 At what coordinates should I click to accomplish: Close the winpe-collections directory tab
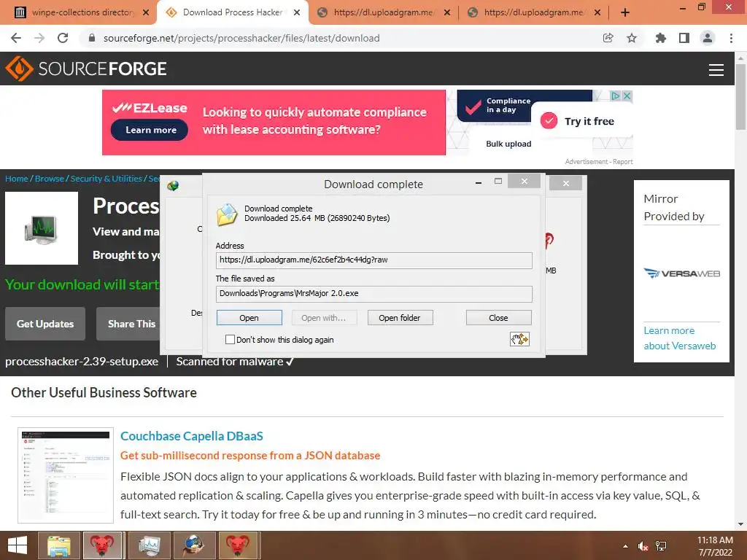[146, 12]
